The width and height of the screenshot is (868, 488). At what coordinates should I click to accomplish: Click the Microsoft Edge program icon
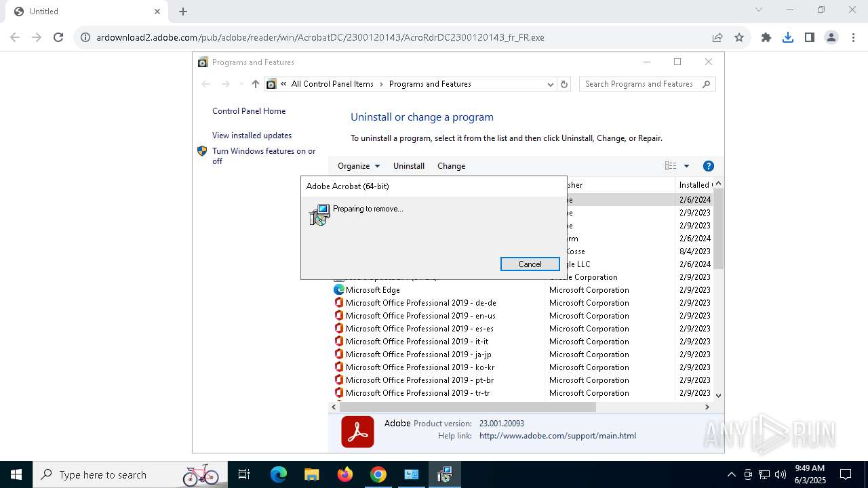point(339,290)
